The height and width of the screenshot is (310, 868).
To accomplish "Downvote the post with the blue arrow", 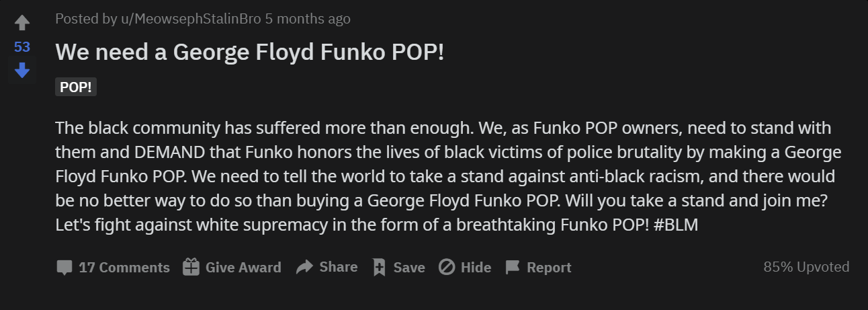I will (22, 70).
